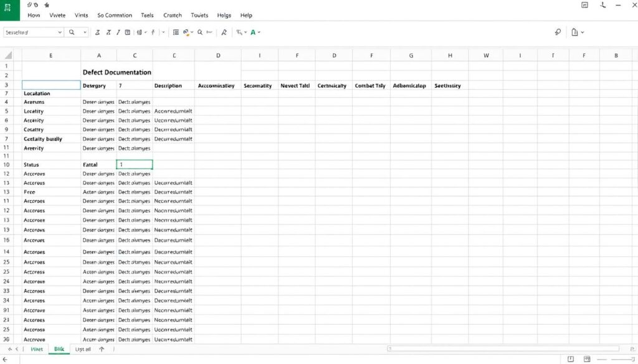Click row header 91
Image resolution: width=638 pixels, height=364 pixels.
[x=6, y=310]
